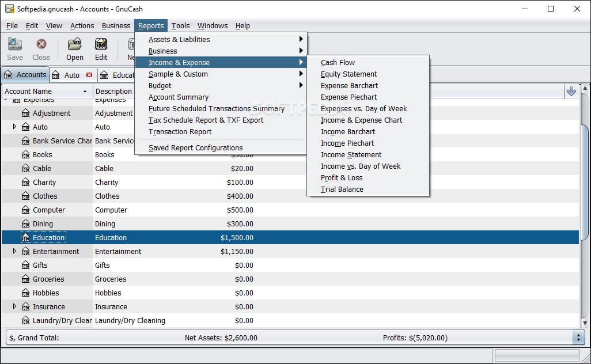This screenshot has width=591, height=364.
Task: Click scrollbar down arrow at bottom
Action: (x=585, y=323)
